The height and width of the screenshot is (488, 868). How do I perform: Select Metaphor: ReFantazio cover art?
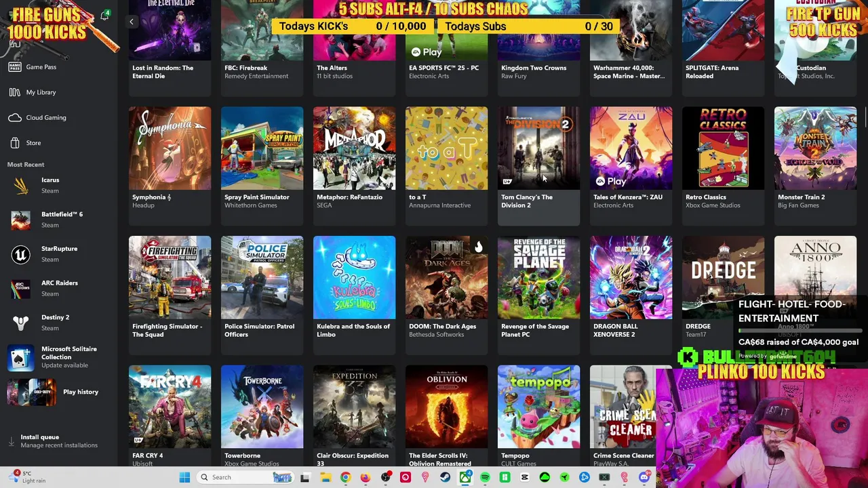[x=354, y=148]
